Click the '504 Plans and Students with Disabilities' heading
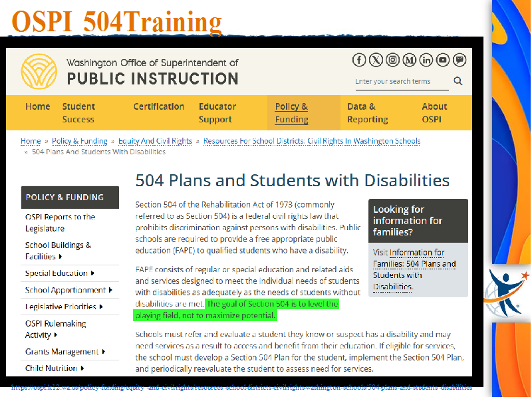Viewport: 532px width, 399px height. (x=293, y=180)
